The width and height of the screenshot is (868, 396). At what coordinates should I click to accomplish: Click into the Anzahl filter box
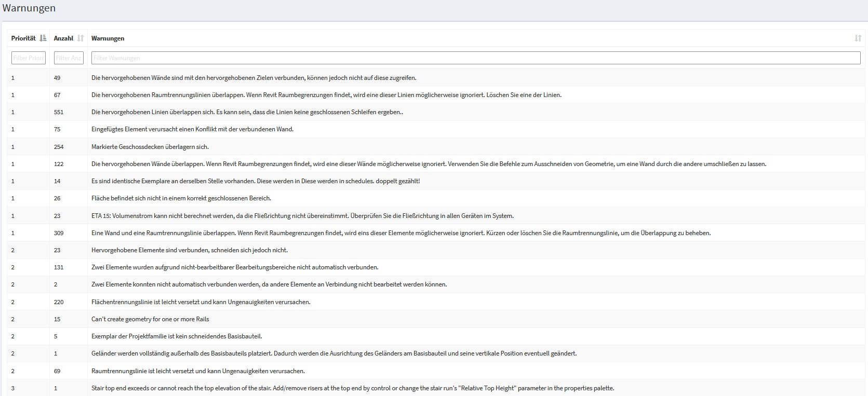pos(69,58)
